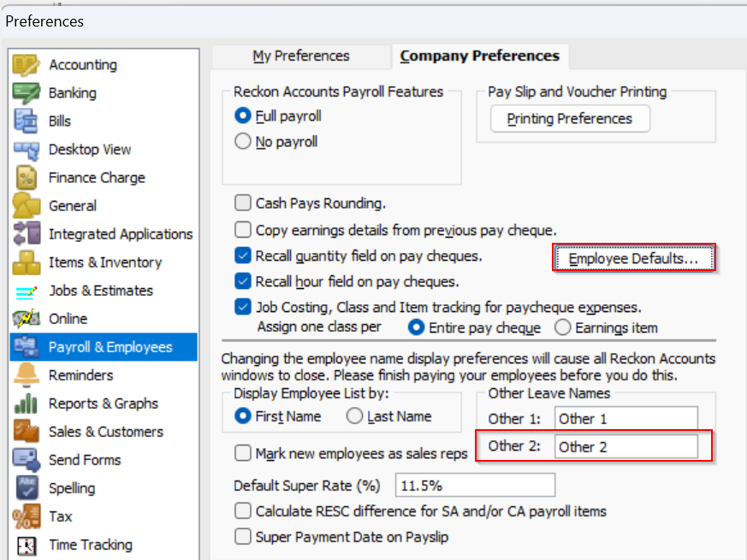Viewport: 747px width, 560px height.
Task: Open Accounting preferences label
Action: click(83, 65)
